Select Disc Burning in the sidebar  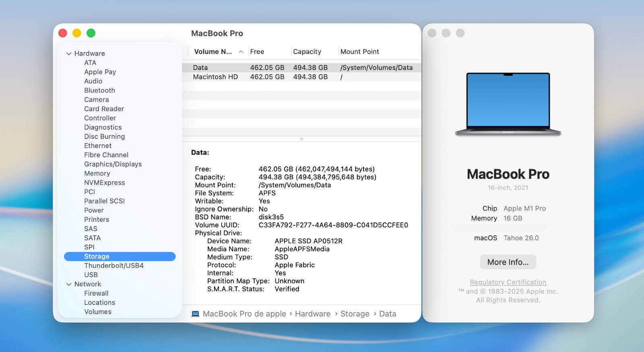[104, 137]
